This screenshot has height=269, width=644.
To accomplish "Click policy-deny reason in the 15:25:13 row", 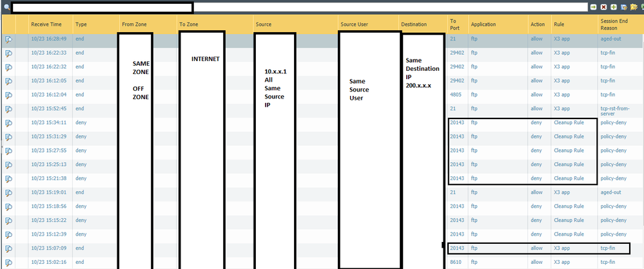I will pyautogui.click(x=613, y=164).
